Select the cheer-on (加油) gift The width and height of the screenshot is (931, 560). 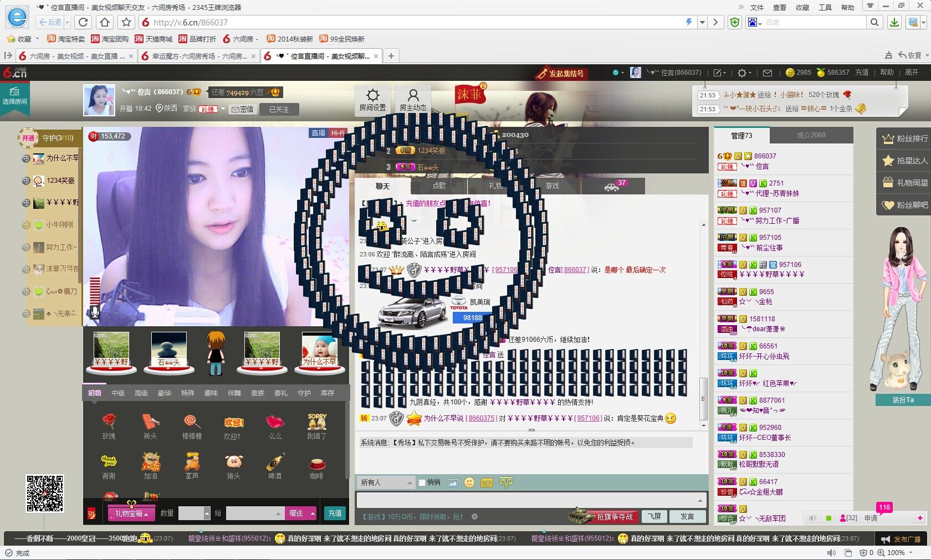pyautogui.click(x=150, y=466)
